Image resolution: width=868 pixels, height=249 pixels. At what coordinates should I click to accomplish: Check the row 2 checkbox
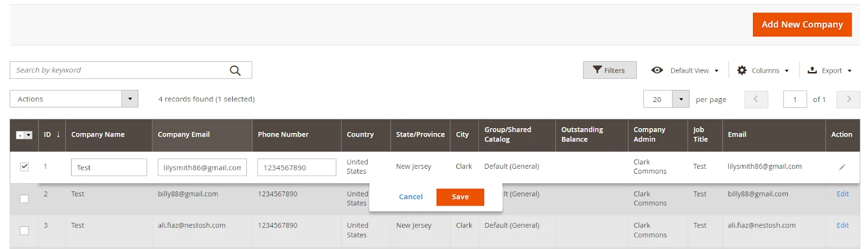[x=24, y=199]
